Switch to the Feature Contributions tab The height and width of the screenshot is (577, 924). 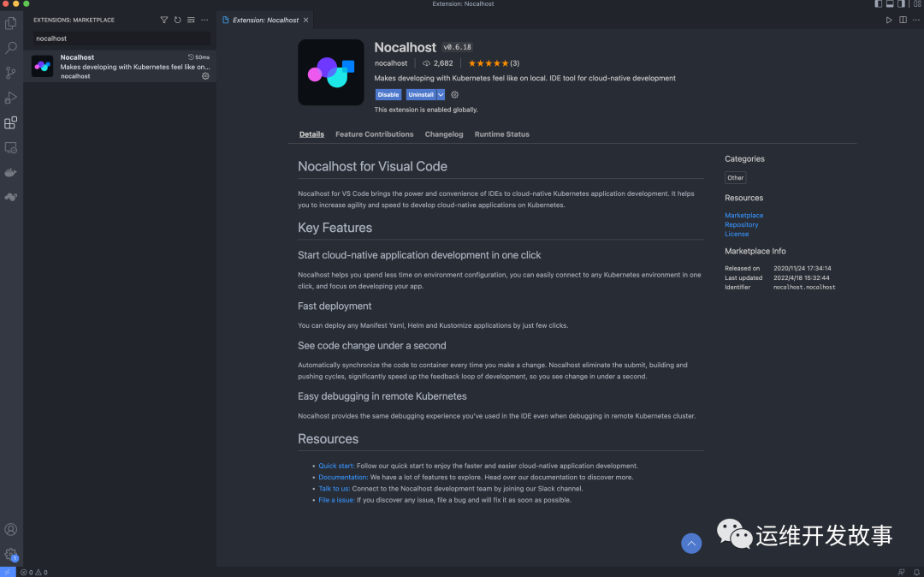374,134
